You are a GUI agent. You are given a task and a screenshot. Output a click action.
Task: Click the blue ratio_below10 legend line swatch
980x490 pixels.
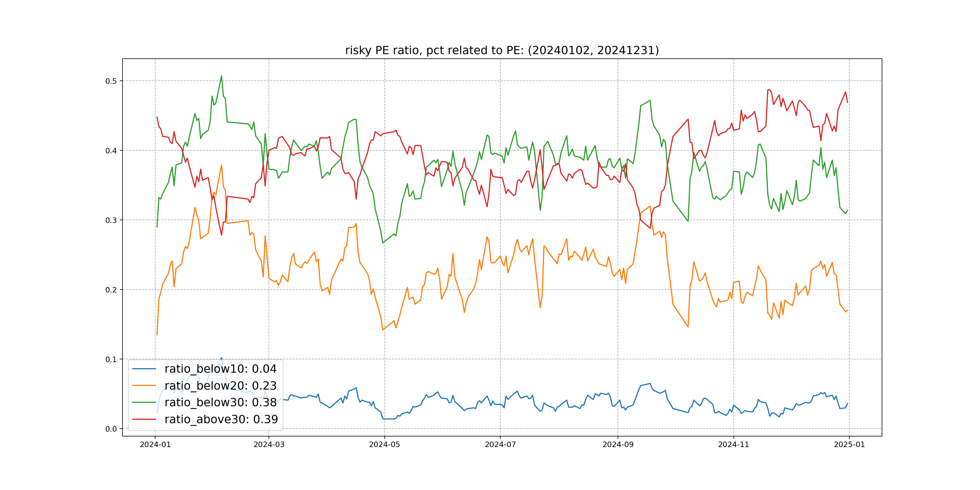click(144, 369)
